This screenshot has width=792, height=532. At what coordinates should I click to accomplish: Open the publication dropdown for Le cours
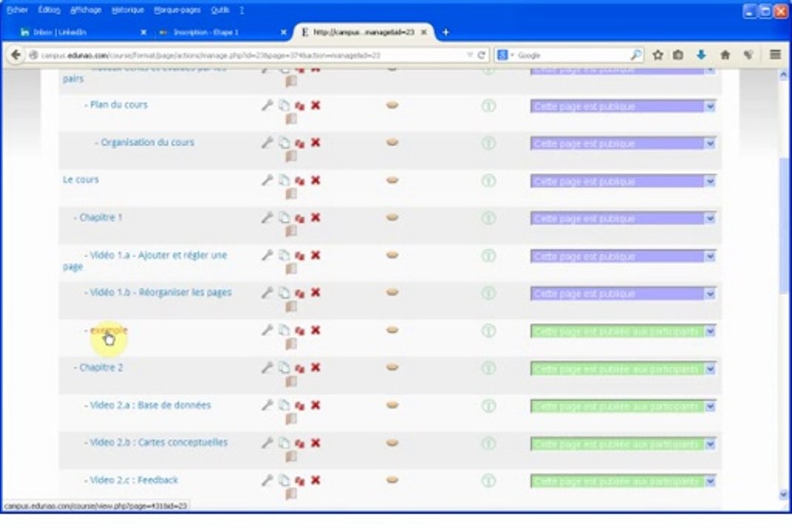pyautogui.click(x=623, y=181)
